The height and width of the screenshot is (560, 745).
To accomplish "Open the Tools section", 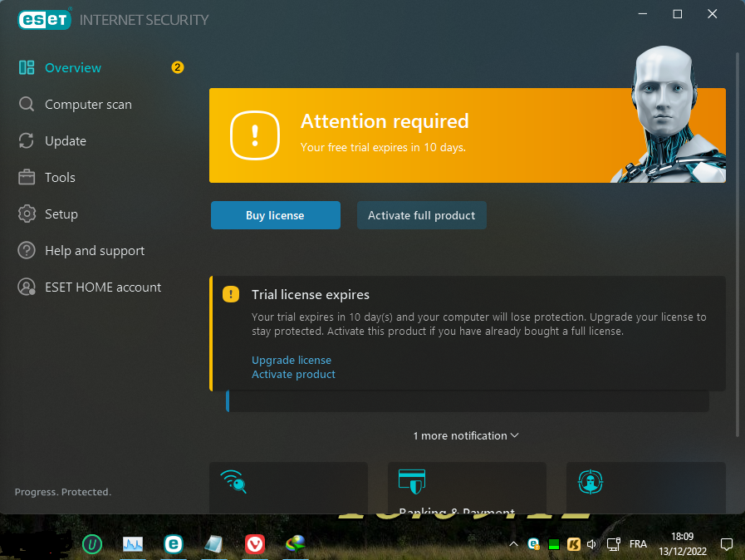I will [x=60, y=178].
